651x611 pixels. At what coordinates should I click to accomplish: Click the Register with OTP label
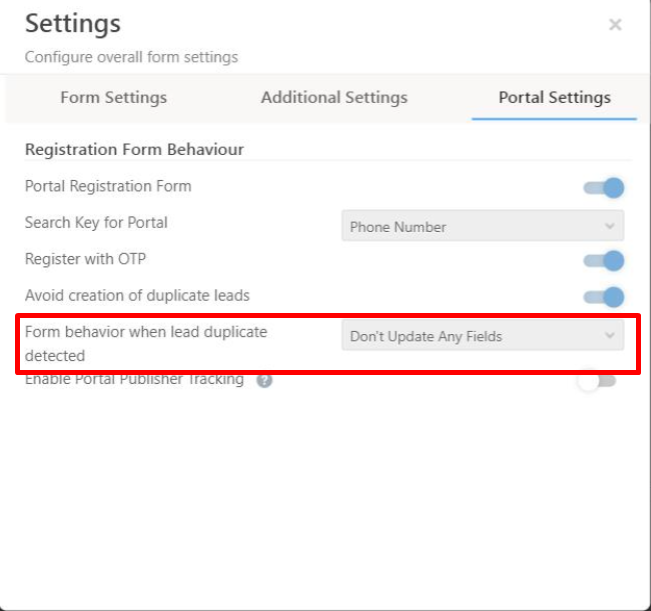[84, 259]
